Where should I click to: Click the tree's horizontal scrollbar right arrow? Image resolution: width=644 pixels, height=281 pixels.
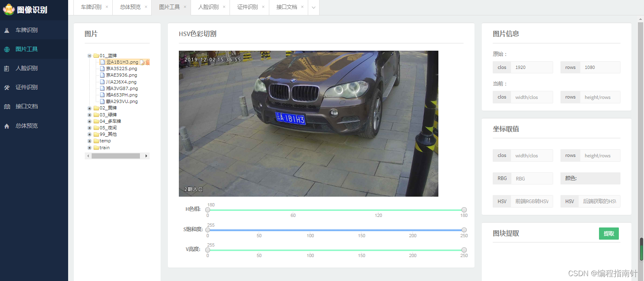[x=146, y=156]
